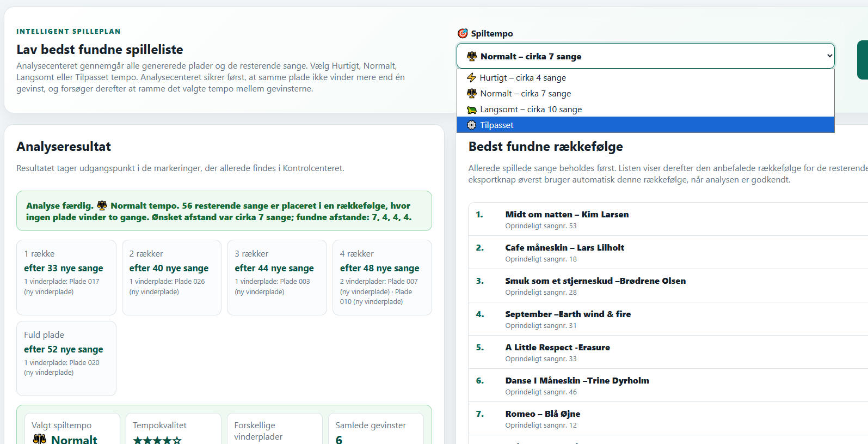Screen dimensions: 868x444
Task: Click the scales icon in the Analyse færdig message
Action: coord(102,205)
